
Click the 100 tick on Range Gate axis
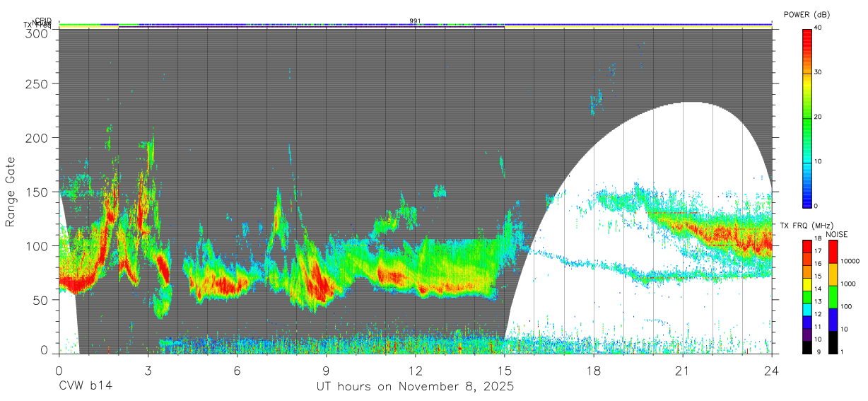click(37, 246)
